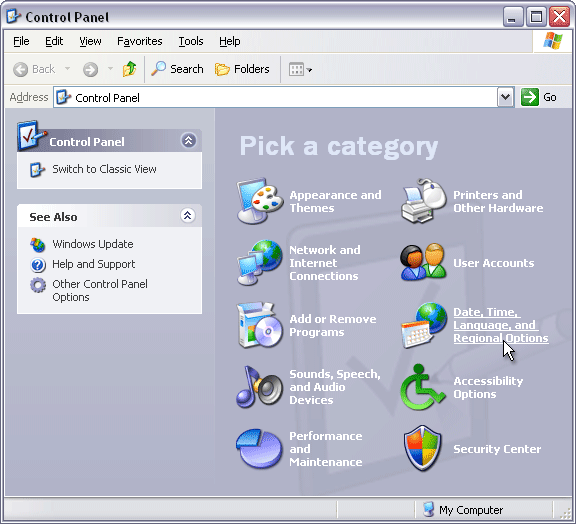Click the Windows Update icon in See Also
Image resolution: width=576 pixels, height=524 pixels.
click(37, 245)
